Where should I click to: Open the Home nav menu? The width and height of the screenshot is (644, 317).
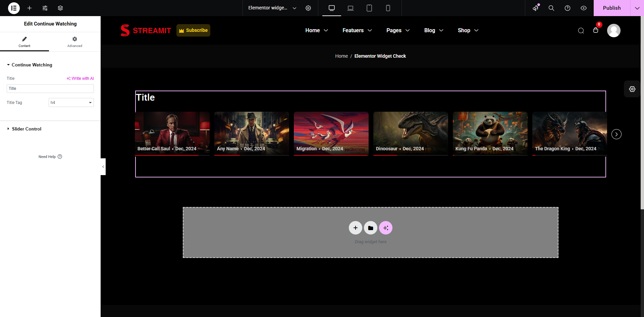[x=316, y=30]
